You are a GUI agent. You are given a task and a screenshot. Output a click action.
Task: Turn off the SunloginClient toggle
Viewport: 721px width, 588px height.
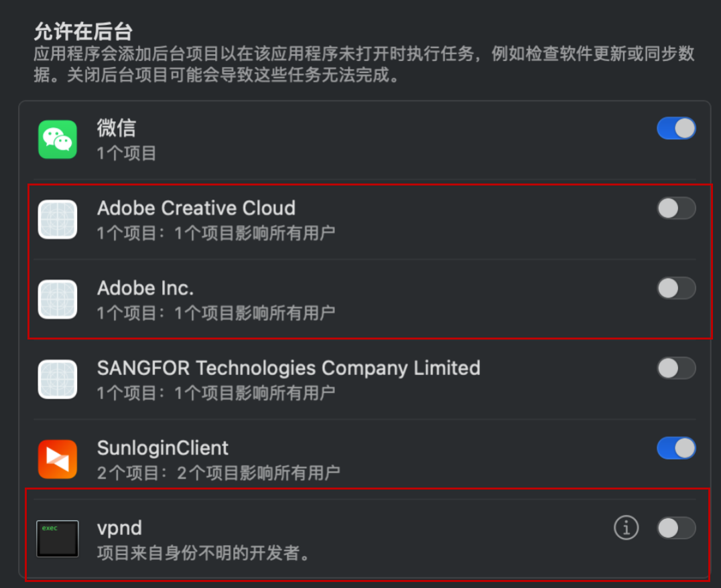(x=676, y=448)
